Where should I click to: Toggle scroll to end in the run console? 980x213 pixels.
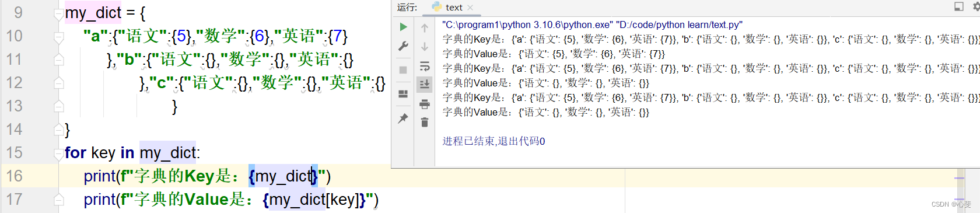point(425,84)
